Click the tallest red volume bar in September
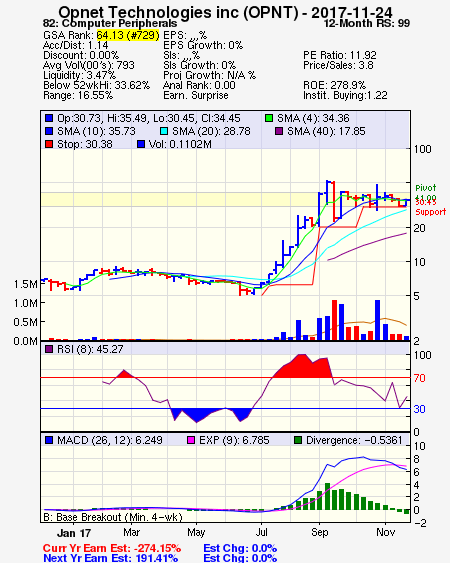Screen dimensions: 450x563 click(x=334, y=320)
